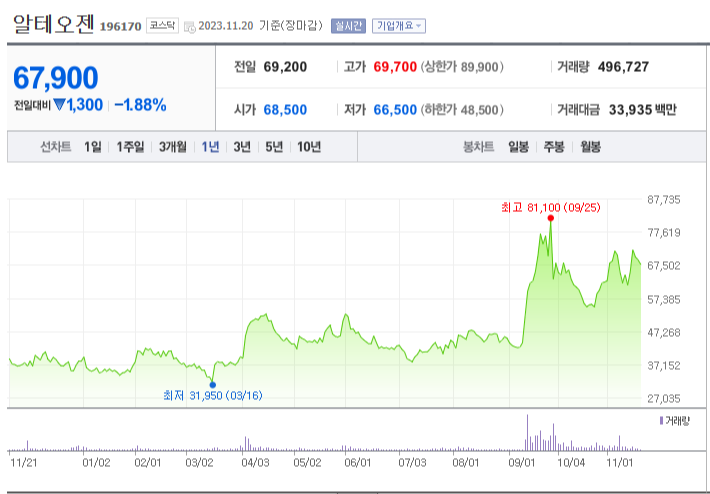The width and height of the screenshot is (710, 494).
Task: Click the 봉차트 label
Action: coord(478,147)
